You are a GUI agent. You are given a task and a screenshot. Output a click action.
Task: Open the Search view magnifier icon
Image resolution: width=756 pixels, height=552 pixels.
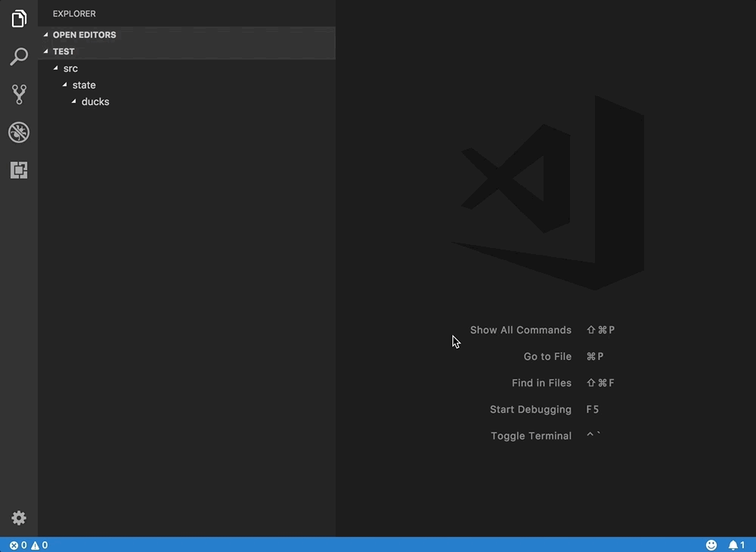click(19, 57)
